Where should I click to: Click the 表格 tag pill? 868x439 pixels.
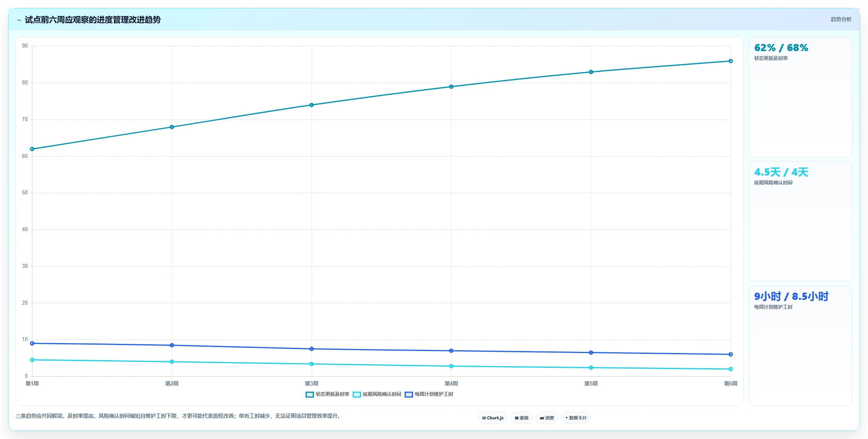point(522,418)
